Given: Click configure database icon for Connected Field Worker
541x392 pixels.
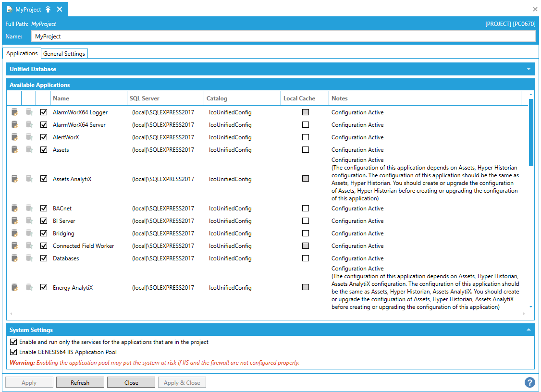Looking at the screenshot, I should click(x=14, y=245).
